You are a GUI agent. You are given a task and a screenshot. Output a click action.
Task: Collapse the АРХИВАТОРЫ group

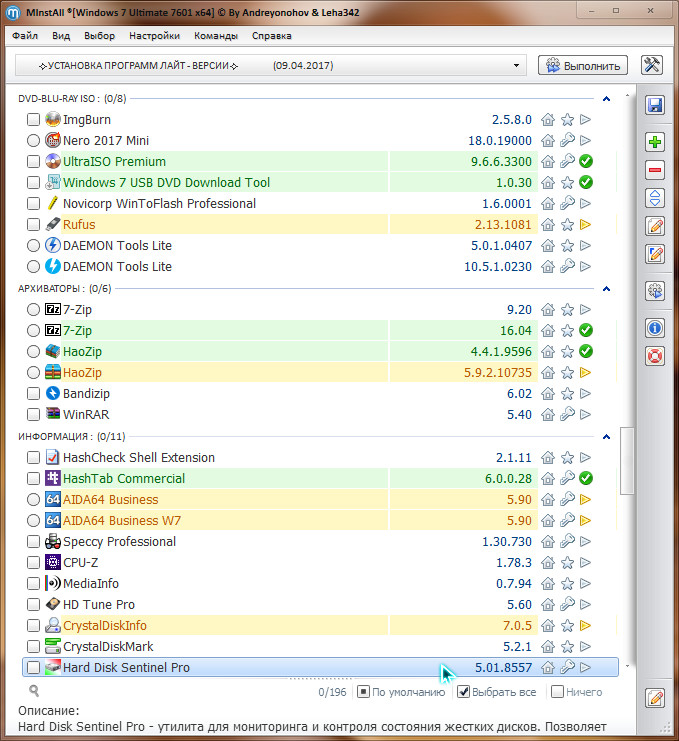(607, 289)
